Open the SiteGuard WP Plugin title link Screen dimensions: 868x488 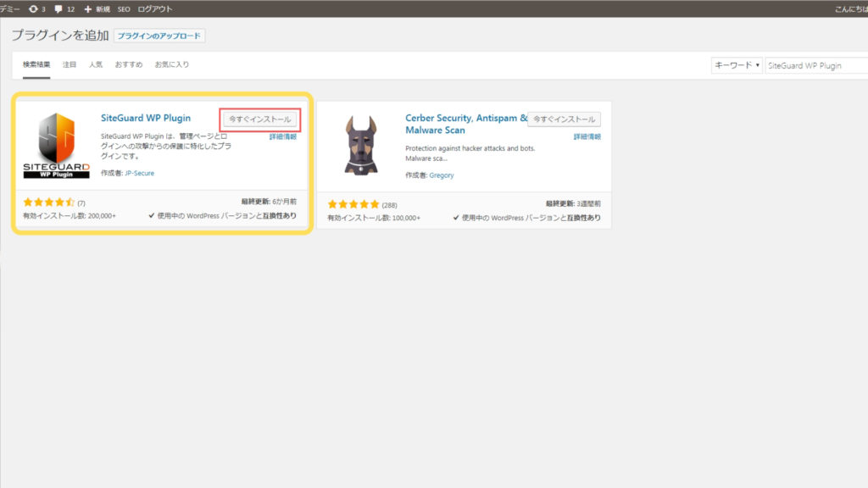coord(146,118)
